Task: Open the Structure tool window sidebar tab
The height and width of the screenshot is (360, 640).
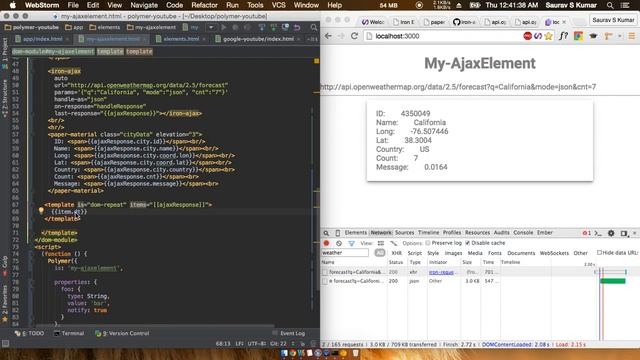Action: [x=5, y=99]
